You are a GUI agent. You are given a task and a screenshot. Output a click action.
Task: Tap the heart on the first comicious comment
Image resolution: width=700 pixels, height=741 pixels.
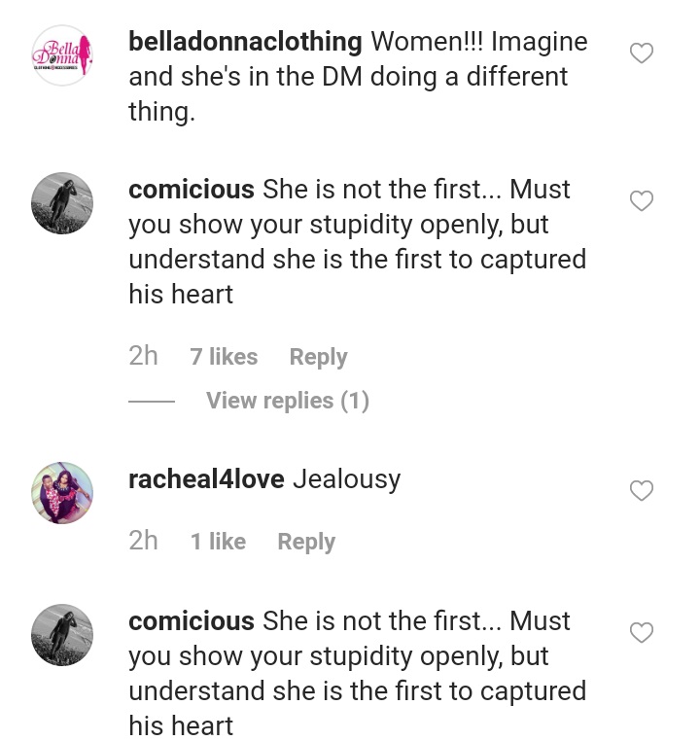(x=642, y=201)
